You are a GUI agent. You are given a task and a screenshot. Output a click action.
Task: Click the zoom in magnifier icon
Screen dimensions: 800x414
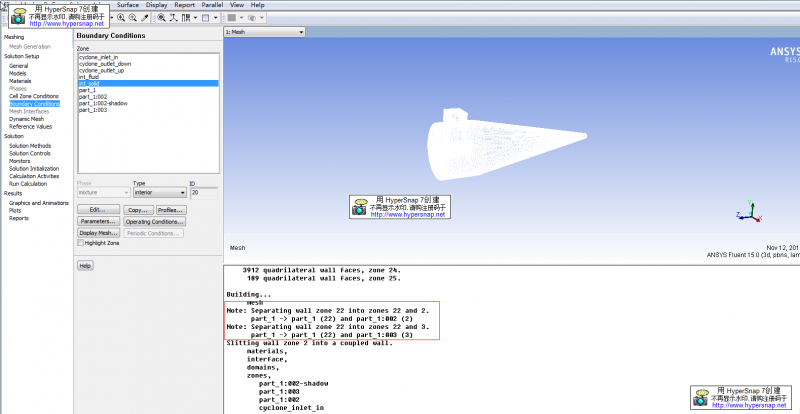(x=121, y=17)
